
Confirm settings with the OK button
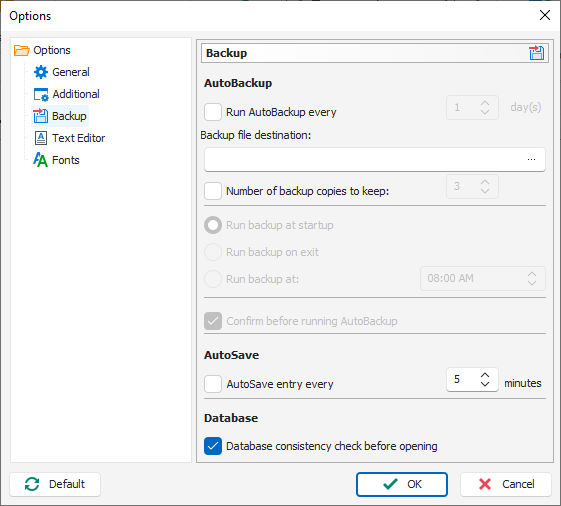tap(402, 484)
